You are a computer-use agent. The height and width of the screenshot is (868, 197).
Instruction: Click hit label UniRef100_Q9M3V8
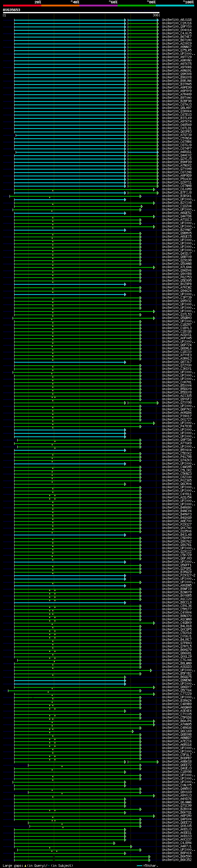(x=177, y=74)
